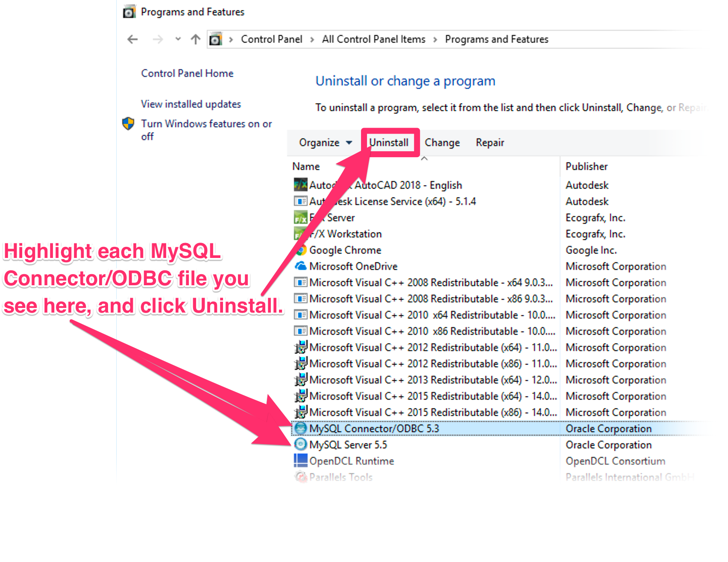Click the chevron after Control Panel breadcrumb
This screenshot has width=728, height=562.
pos(313,39)
